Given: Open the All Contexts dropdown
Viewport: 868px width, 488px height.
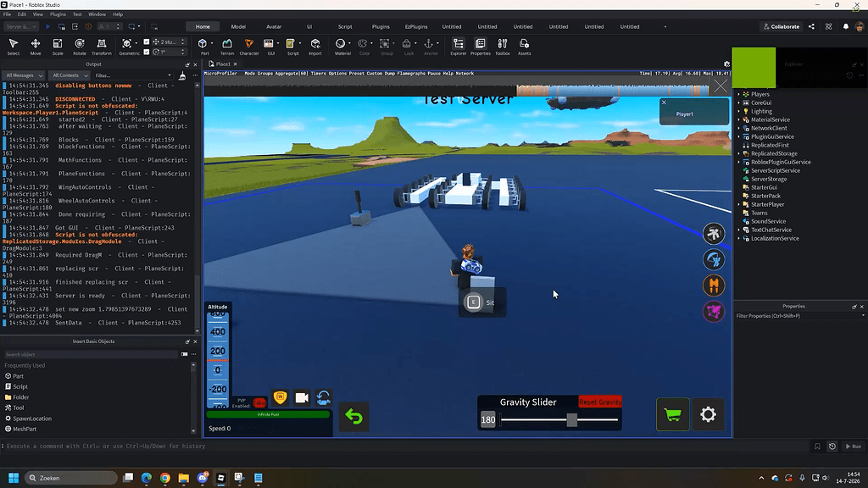Looking at the screenshot, I should click(70, 75).
